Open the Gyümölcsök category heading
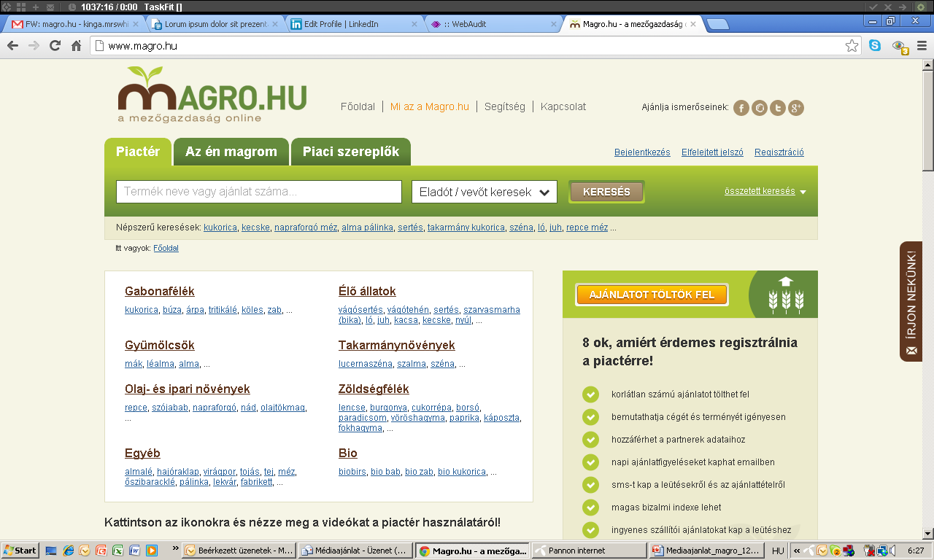 [160, 345]
